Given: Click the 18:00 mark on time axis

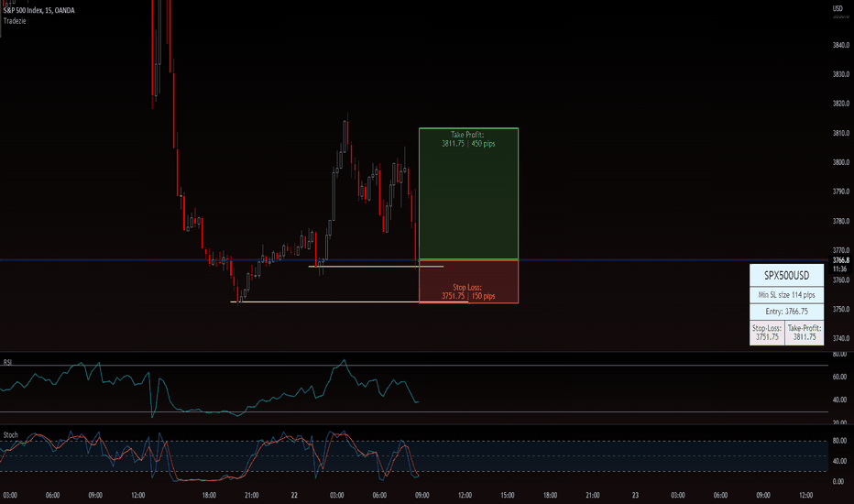Looking at the screenshot, I should pos(209,495).
